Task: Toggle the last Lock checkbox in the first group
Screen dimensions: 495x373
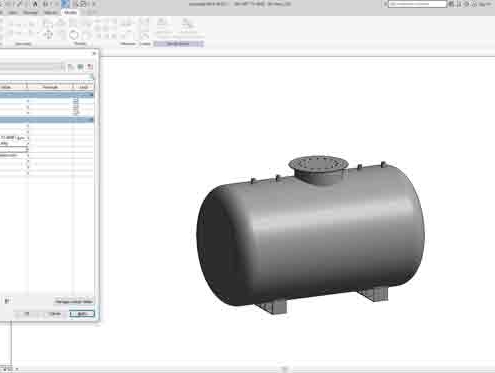Action: pyautogui.click(x=76, y=113)
